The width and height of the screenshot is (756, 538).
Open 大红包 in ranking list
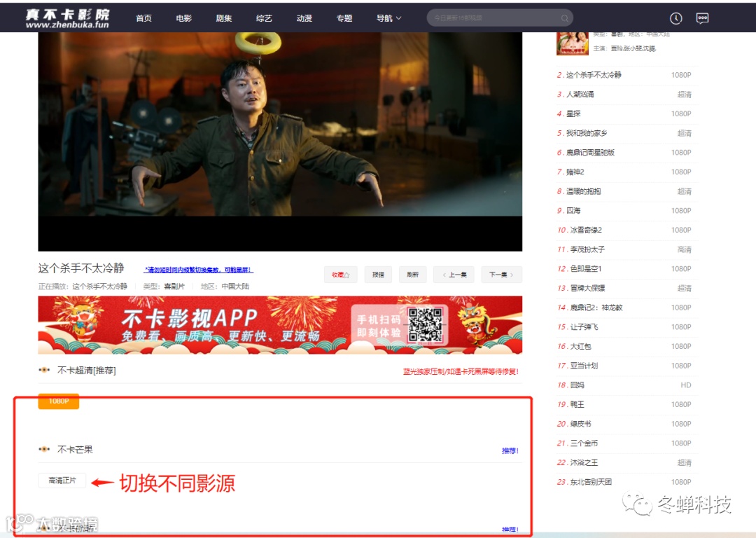(x=580, y=347)
